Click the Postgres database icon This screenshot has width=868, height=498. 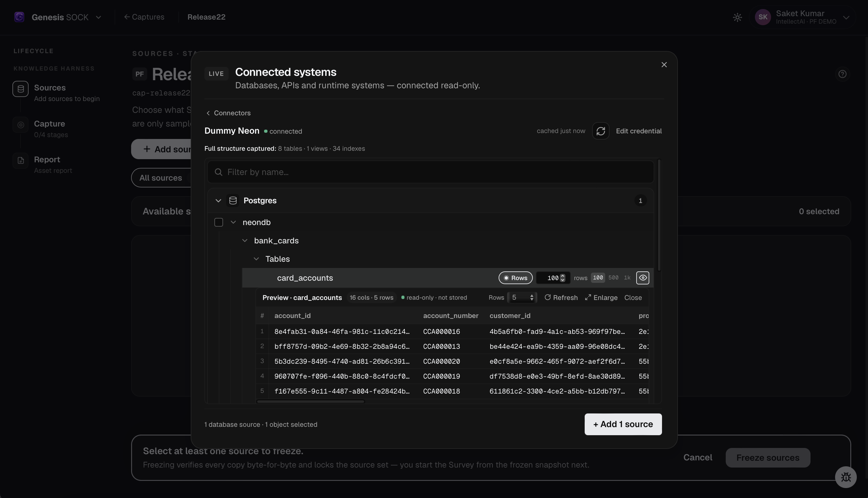233,201
